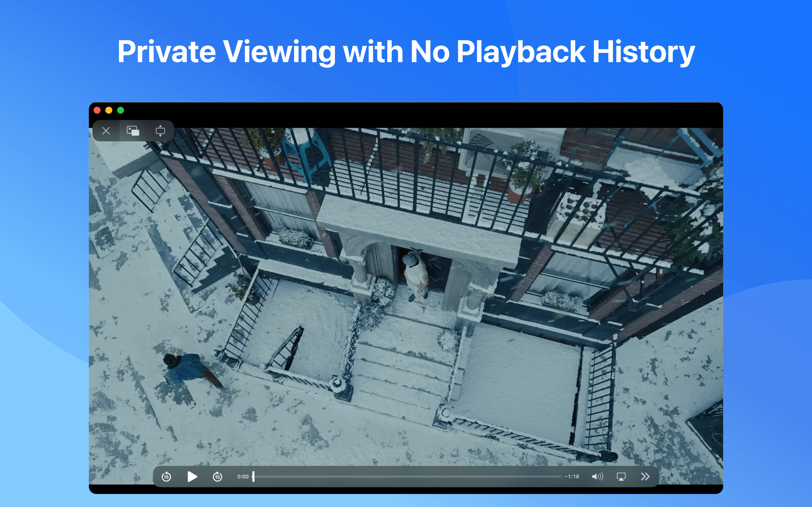Close the player window with the red button
Viewport: 812px width, 507px height.
point(97,110)
